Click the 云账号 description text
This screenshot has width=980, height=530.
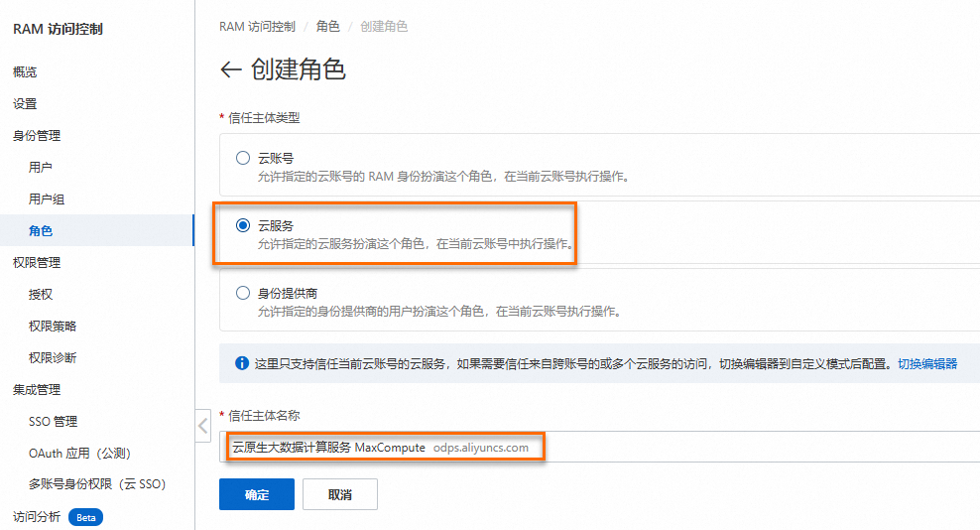[445, 177]
